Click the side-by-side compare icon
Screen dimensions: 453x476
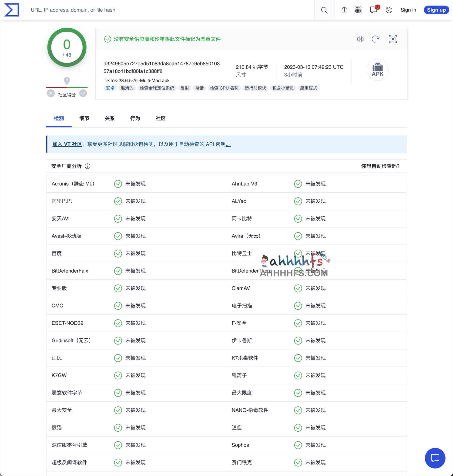click(360, 39)
